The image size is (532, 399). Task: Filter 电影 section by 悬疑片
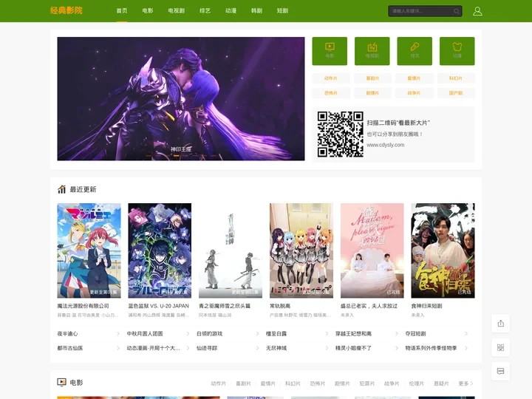pos(441,383)
